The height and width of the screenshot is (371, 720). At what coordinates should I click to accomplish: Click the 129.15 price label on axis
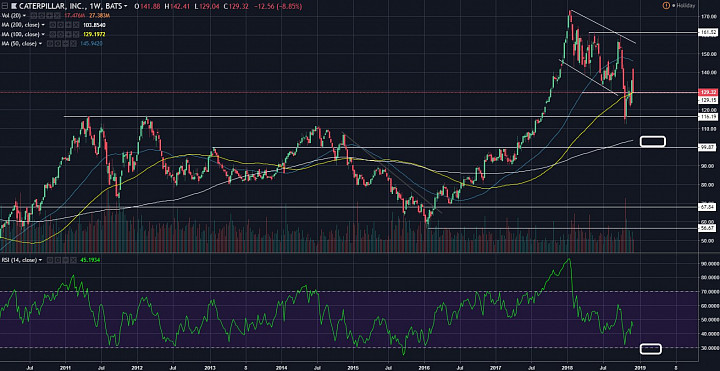tap(707, 99)
